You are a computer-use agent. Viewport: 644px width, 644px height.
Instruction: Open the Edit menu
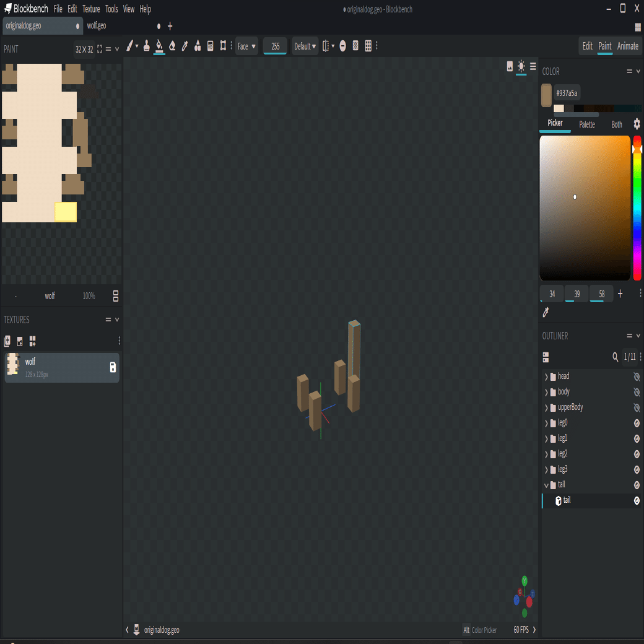pyautogui.click(x=72, y=9)
